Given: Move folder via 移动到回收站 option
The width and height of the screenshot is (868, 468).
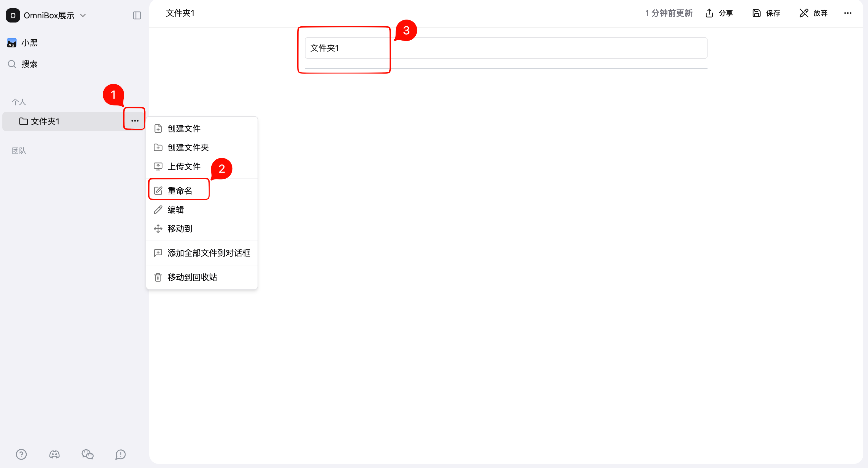Looking at the screenshot, I should click(192, 277).
